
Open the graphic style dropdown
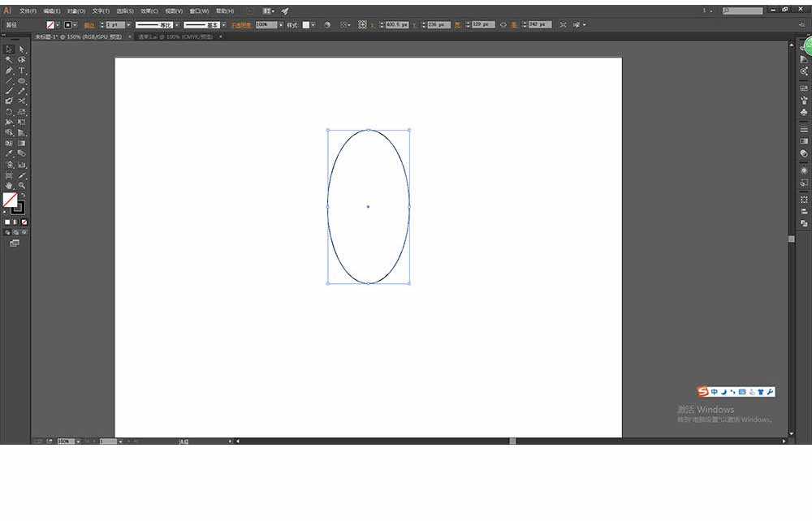click(313, 25)
